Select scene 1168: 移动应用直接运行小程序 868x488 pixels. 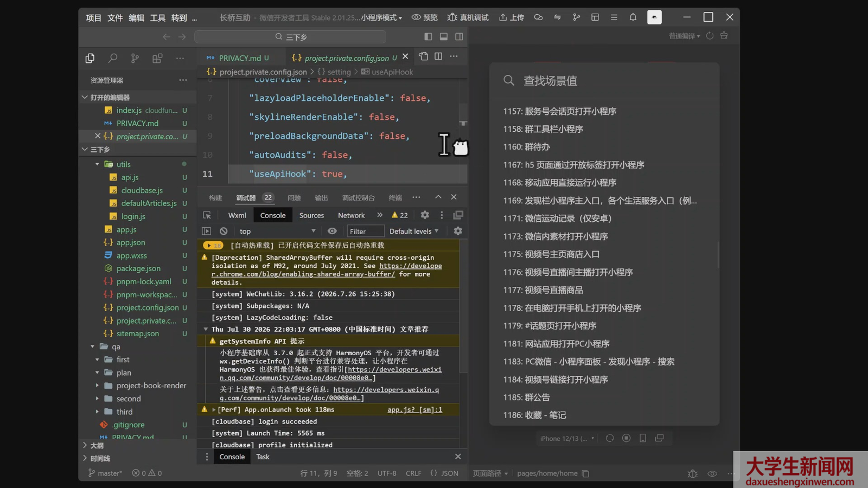tap(559, 182)
